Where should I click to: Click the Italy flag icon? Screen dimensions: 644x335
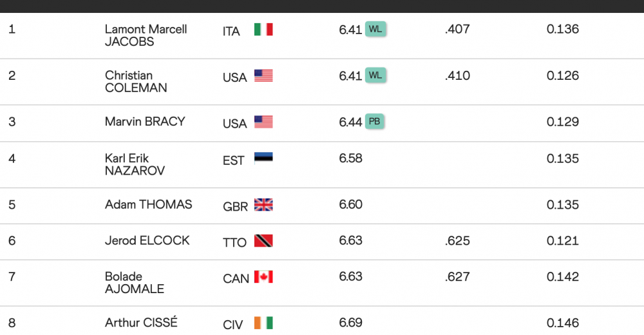coord(263,30)
